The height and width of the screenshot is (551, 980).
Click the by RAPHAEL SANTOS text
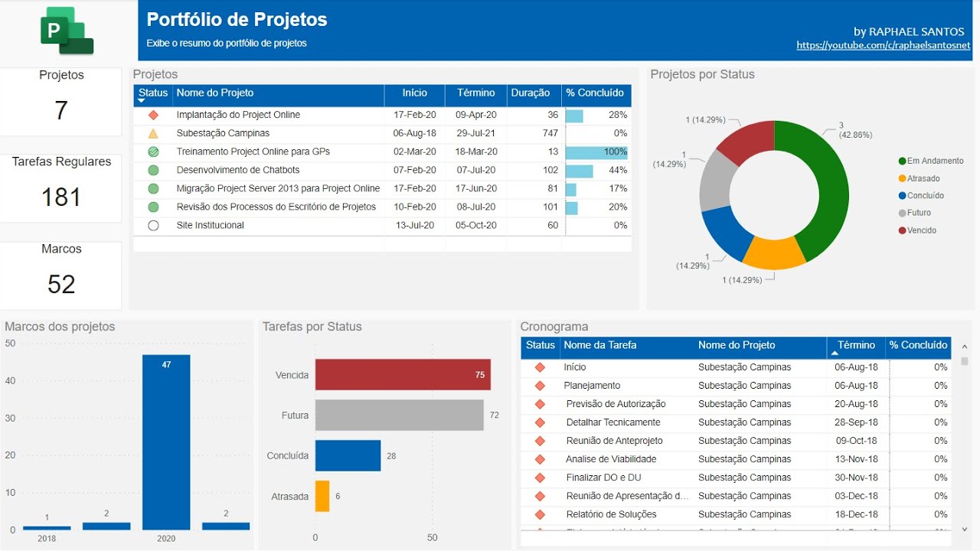tap(910, 31)
